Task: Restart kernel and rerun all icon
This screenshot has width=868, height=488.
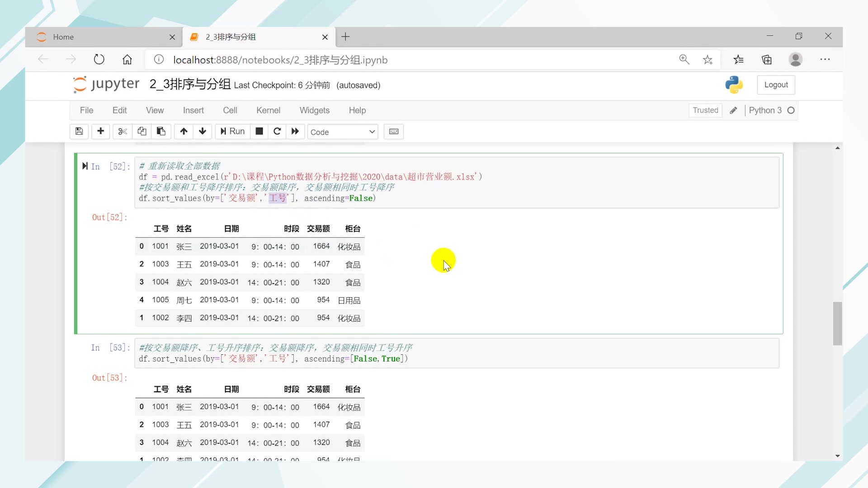Action: click(295, 131)
